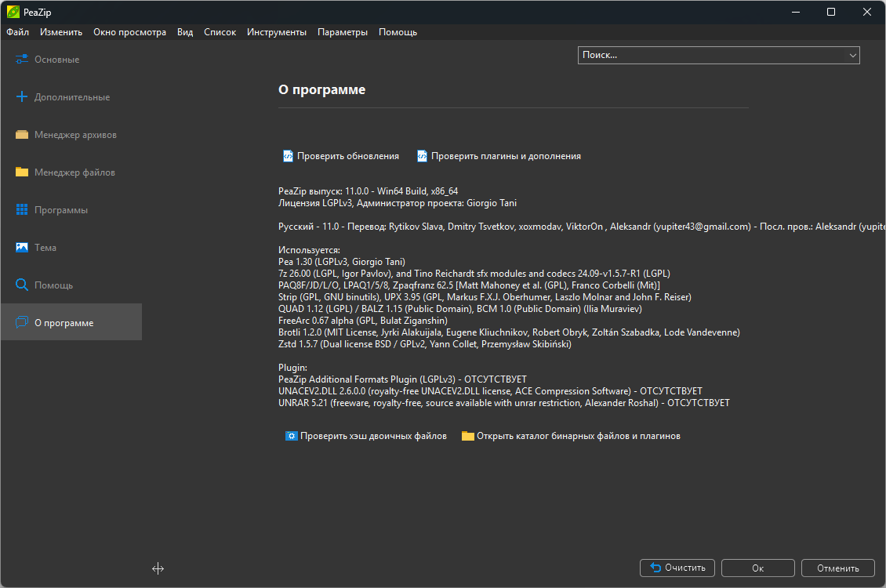Click the undo arrow icon on Очистить button
This screenshot has width=886, height=588.
655,568
